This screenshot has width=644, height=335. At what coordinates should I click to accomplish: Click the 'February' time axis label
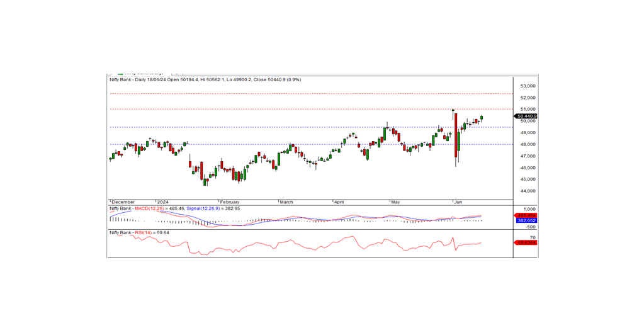point(230,202)
